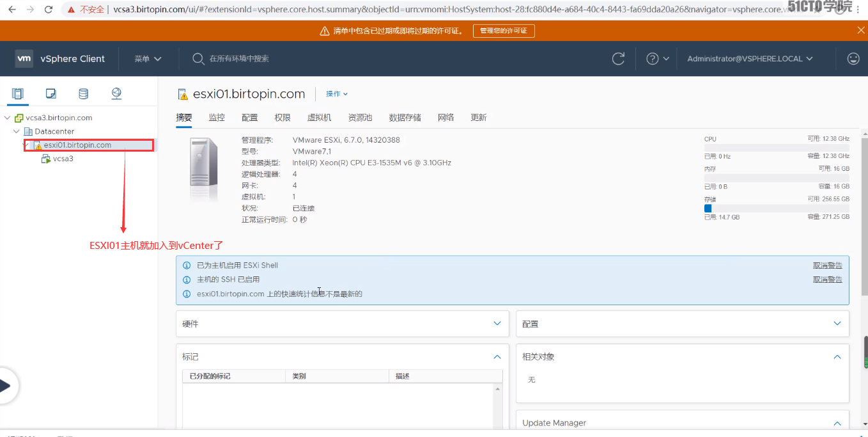Image resolution: width=868 pixels, height=437 pixels.
Task: Click info icon for quick stats alert
Action: [187, 294]
